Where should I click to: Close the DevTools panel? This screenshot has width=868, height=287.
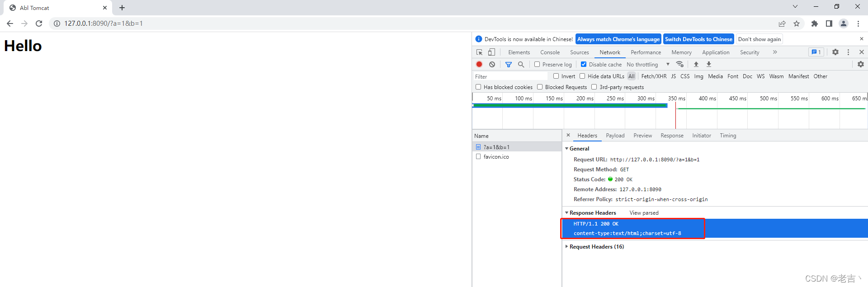tap(862, 52)
